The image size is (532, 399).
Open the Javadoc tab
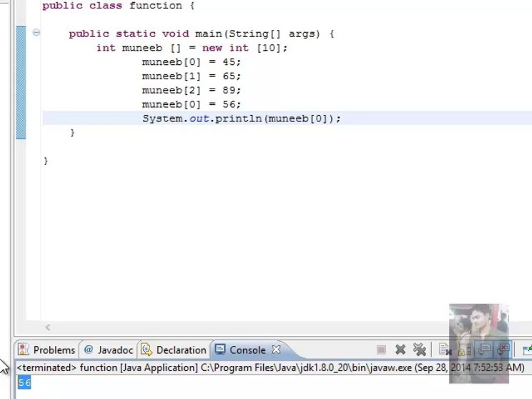[x=109, y=350]
